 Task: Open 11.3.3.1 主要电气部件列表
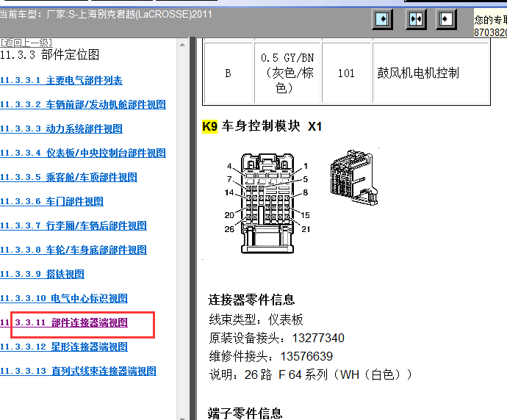tap(61, 81)
